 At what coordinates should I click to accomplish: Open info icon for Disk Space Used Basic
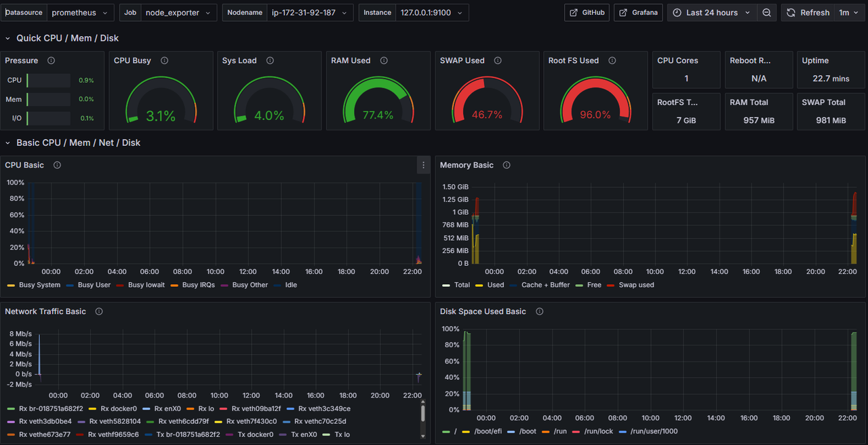coord(540,311)
